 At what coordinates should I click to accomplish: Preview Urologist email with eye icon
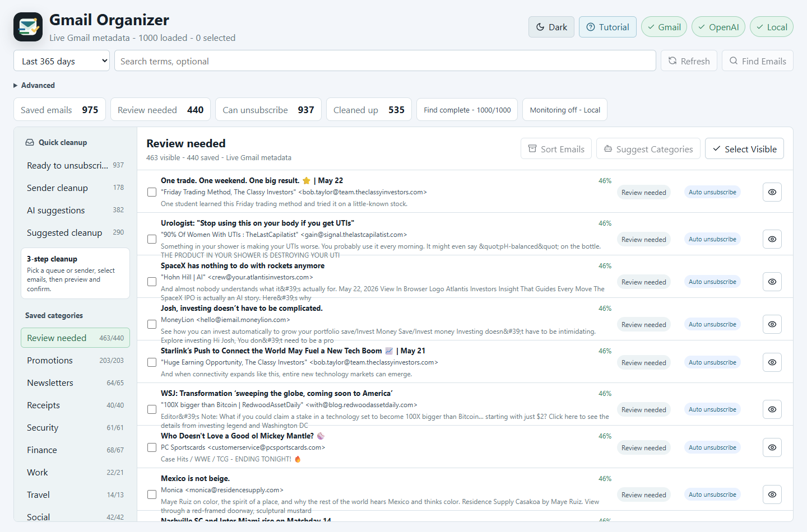point(772,239)
